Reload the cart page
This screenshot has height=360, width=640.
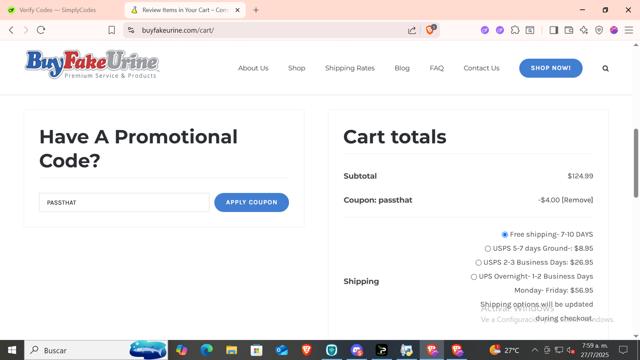(41, 30)
